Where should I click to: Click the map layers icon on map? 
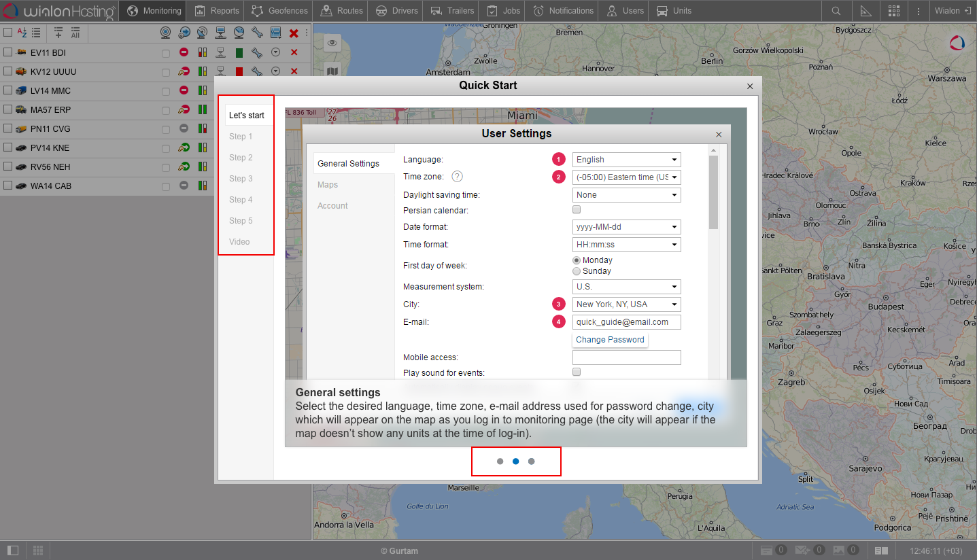click(332, 70)
